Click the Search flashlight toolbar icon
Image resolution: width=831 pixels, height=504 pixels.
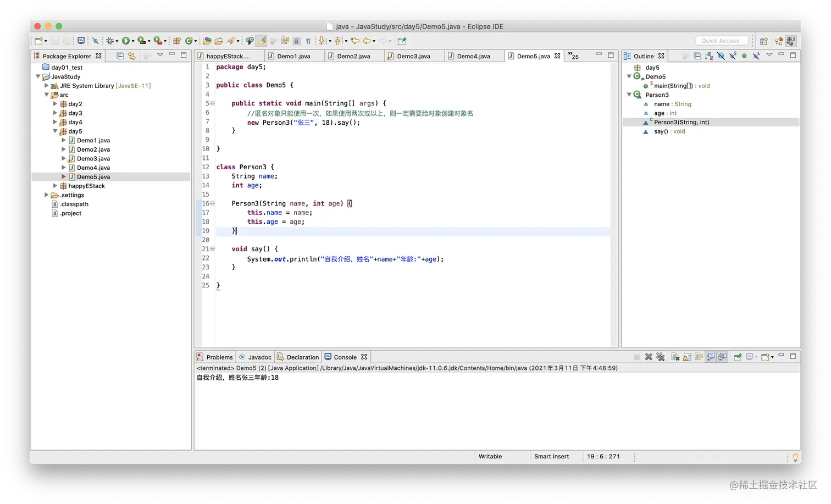click(x=231, y=41)
